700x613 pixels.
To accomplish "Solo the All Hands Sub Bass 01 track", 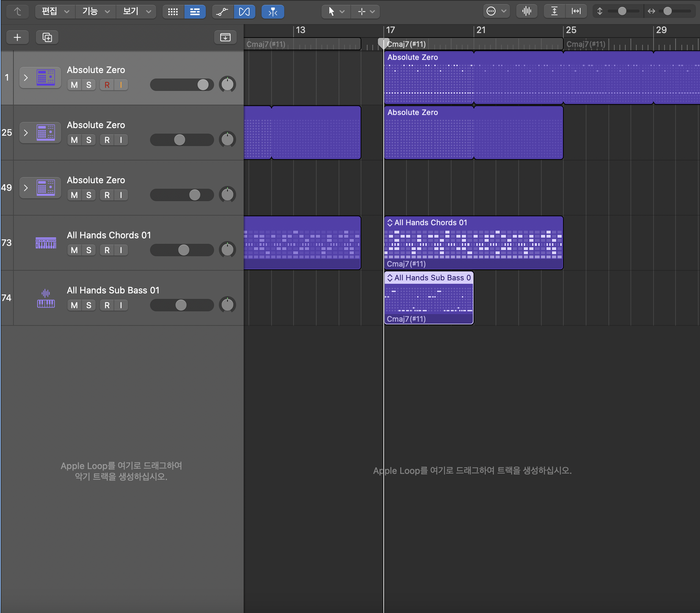I will [x=89, y=305].
